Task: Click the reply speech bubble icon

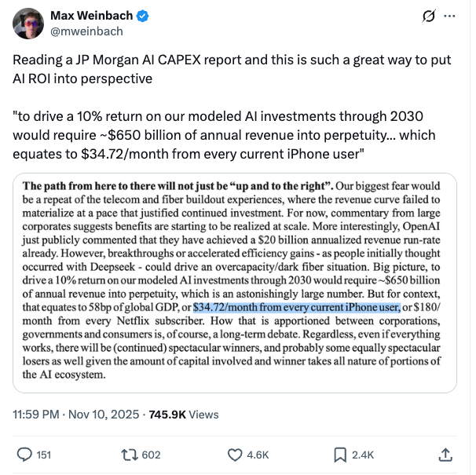Action: pyautogui.click(x=25, y=454)
